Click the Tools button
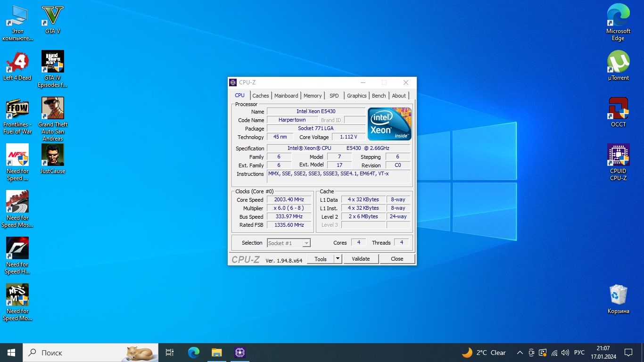 tap(321, 259)
